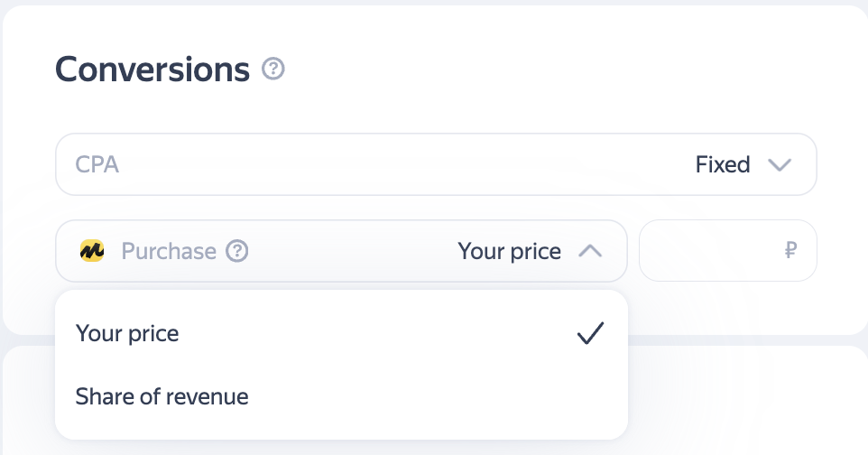The image size is (868, 455).
Task: Open the CPA strategy dropdown
Action: [436, 165]
